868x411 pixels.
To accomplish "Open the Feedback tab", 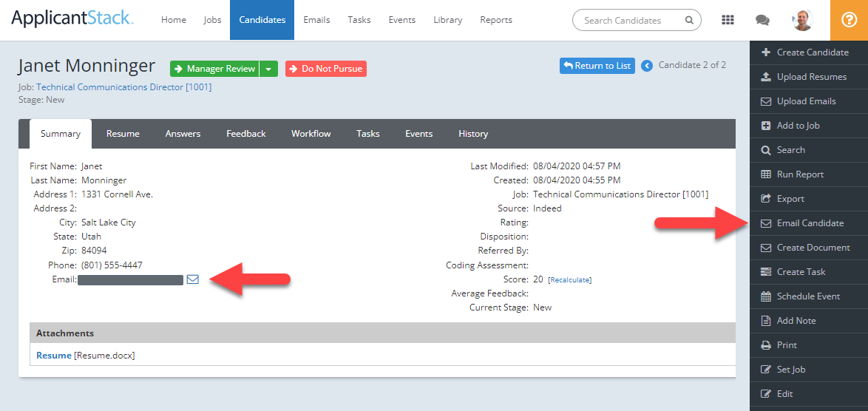I will point(245,134).
